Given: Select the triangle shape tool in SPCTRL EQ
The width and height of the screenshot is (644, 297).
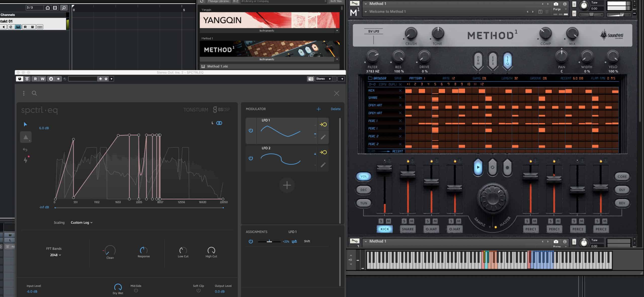Looking at the screenshot, I should [26, 137].
